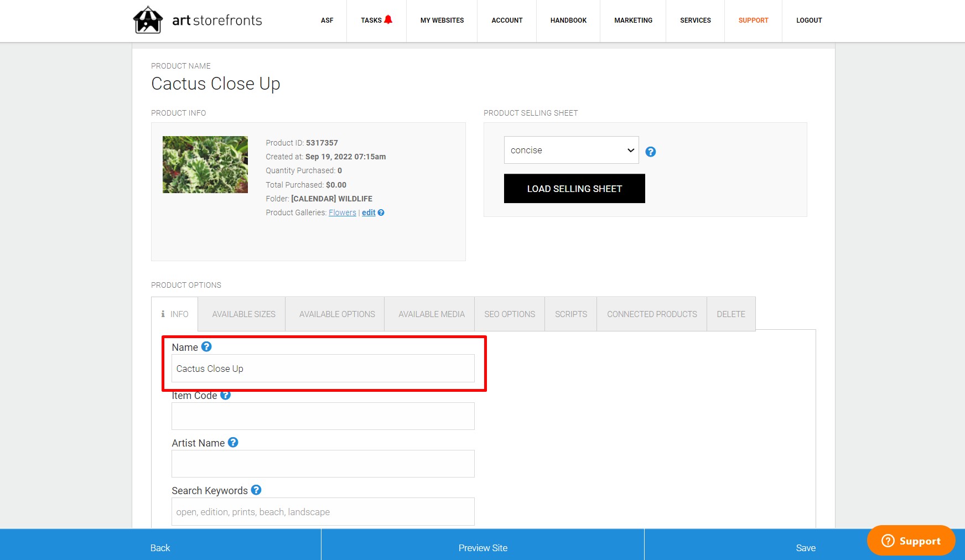Click help icon next to Product Galleries edit
Screen dimensions: 965x560
tap(381, 212)
